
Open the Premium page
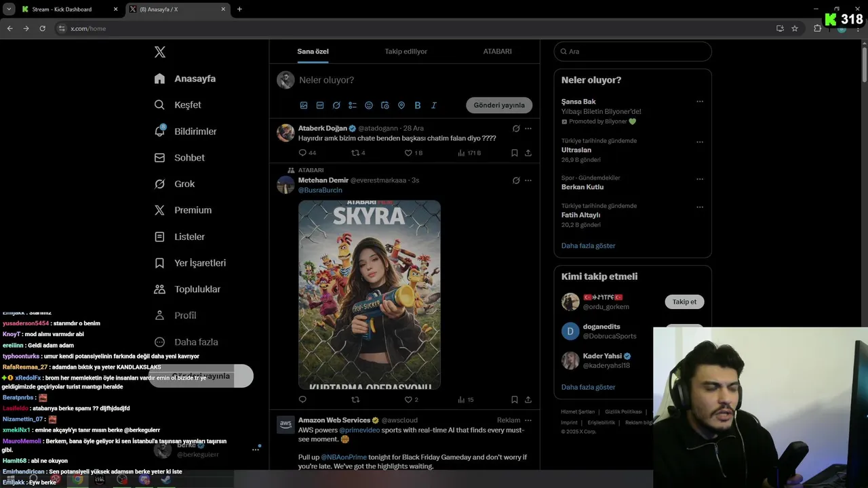coord(182,210)
